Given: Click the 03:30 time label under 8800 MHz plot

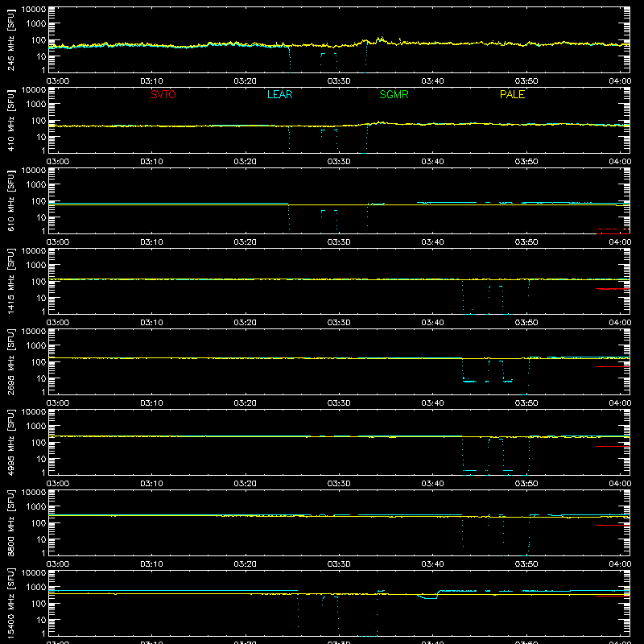Looking at the screenshot, I should pos(339,564).
